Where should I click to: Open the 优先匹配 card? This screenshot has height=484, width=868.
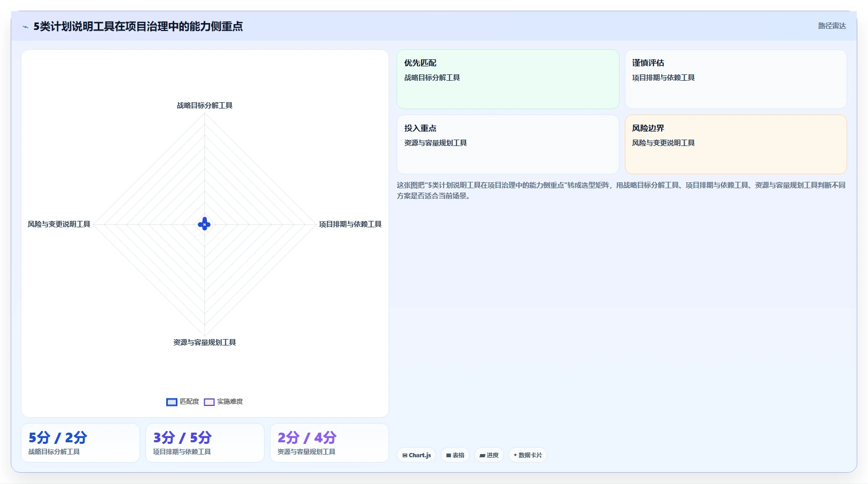(508, 79)
